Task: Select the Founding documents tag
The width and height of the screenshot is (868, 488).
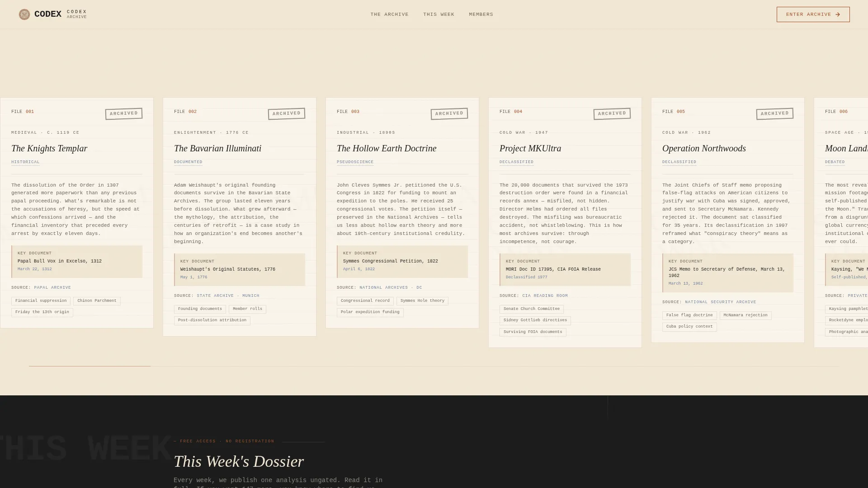Action: 200,309
